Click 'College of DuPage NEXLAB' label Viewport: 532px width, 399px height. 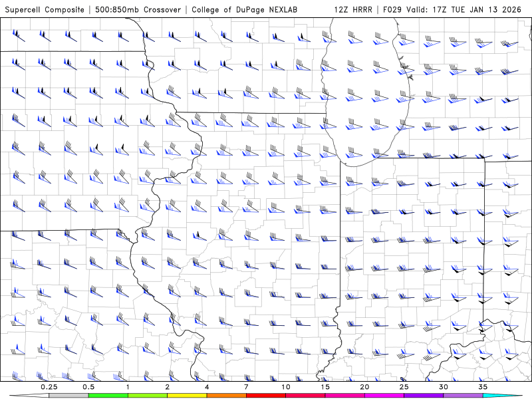(x=244, y=9)
